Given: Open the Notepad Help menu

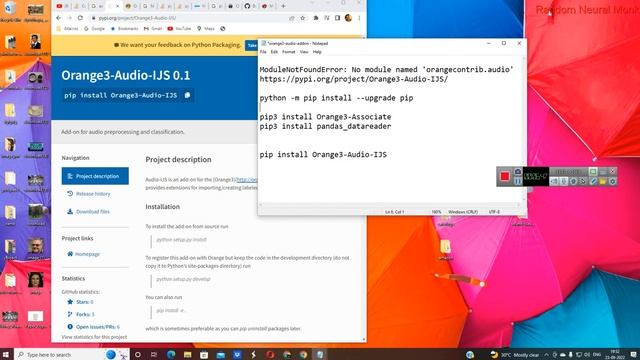Looking at the screenshot, I should 317,52.
